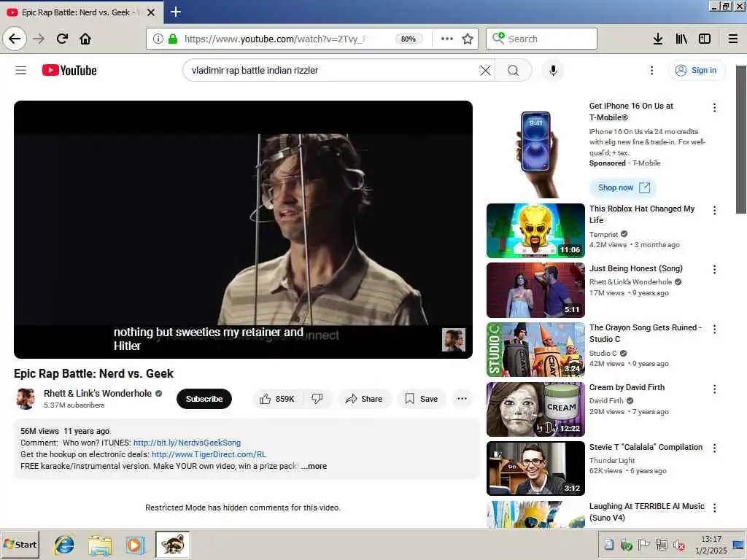Image resolution: width=747 pixels, height=560 pixels.
Task: Play Cream by David Firth thumbnail
Action: tap(535, 409)
